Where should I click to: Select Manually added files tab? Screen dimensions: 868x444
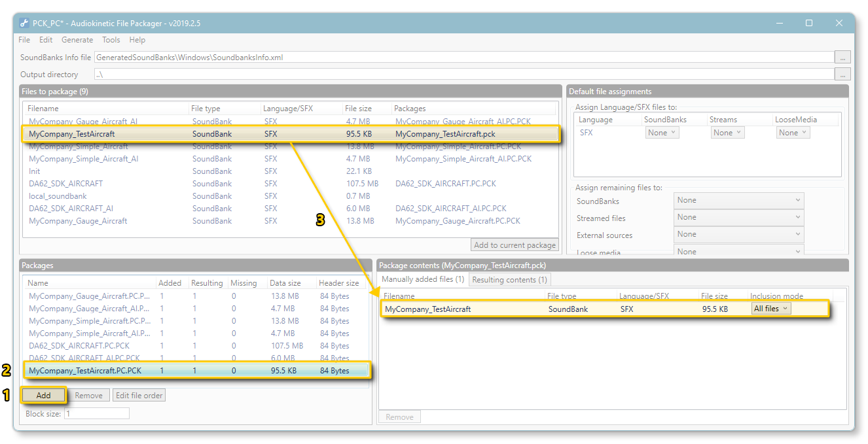tap(423, 280)
